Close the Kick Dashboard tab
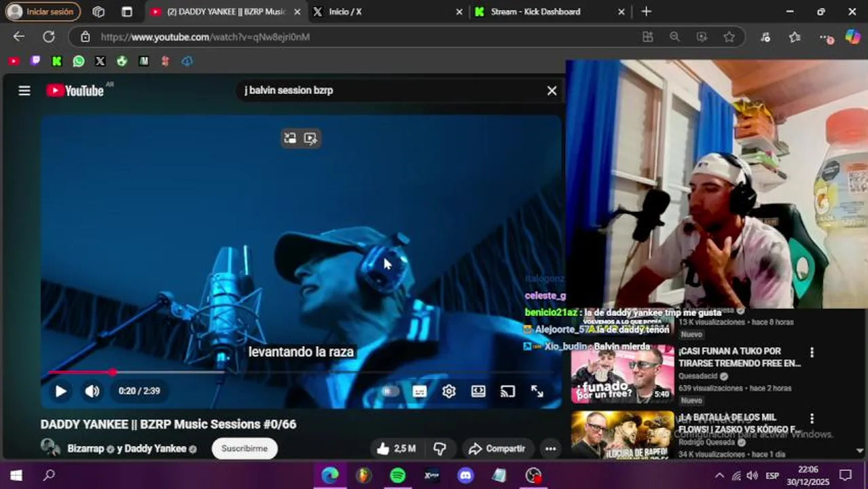This screenshot has width=868, height=489. tap(621, 12)
